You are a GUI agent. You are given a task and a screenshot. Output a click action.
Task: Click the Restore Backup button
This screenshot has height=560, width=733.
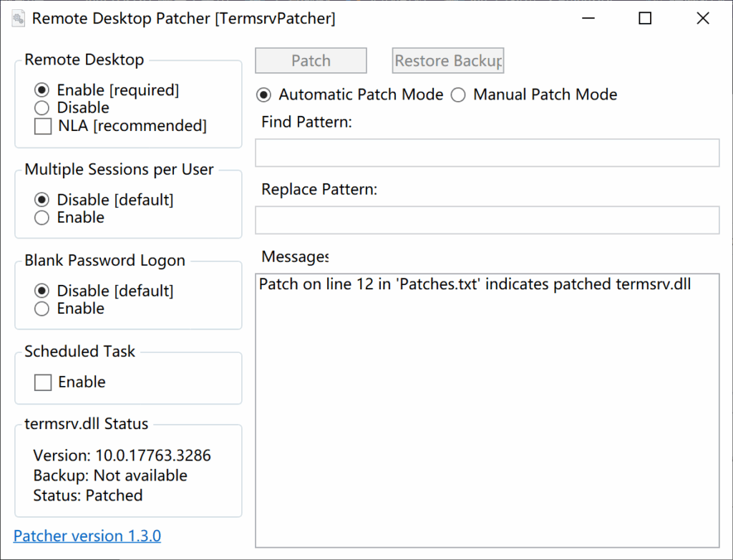pos(447,60)
